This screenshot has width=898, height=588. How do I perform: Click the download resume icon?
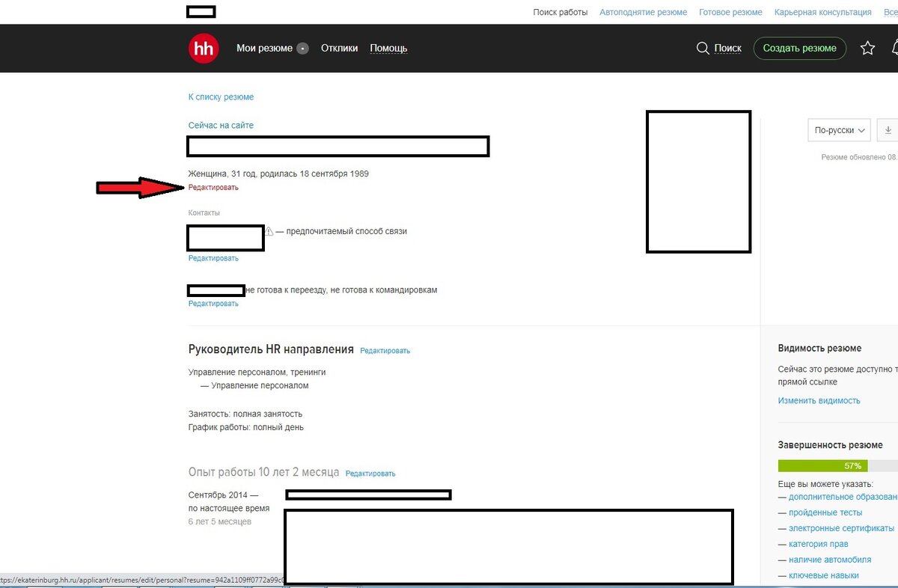pyautogui.click(x=888, y=129)
